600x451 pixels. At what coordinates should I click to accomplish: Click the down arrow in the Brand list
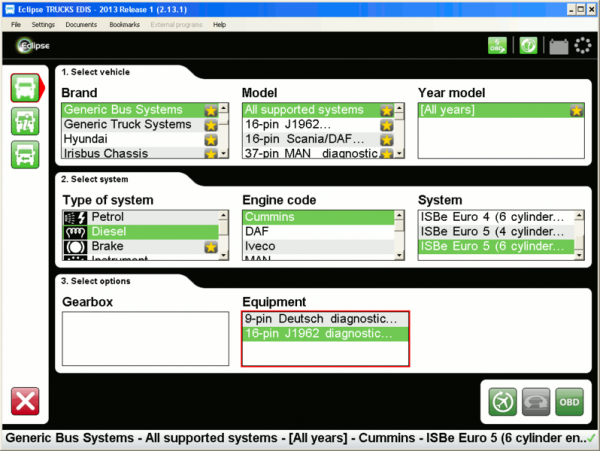click(x=223, y=153)
